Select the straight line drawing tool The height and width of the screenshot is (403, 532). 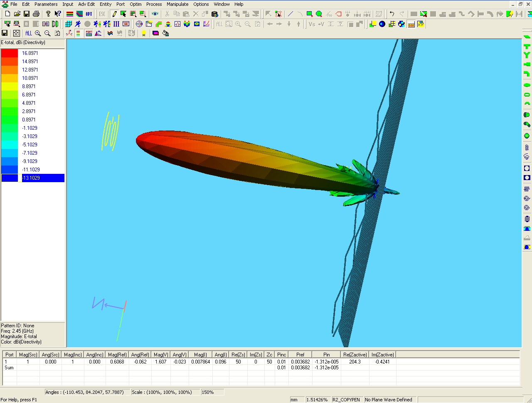(290, 14)
